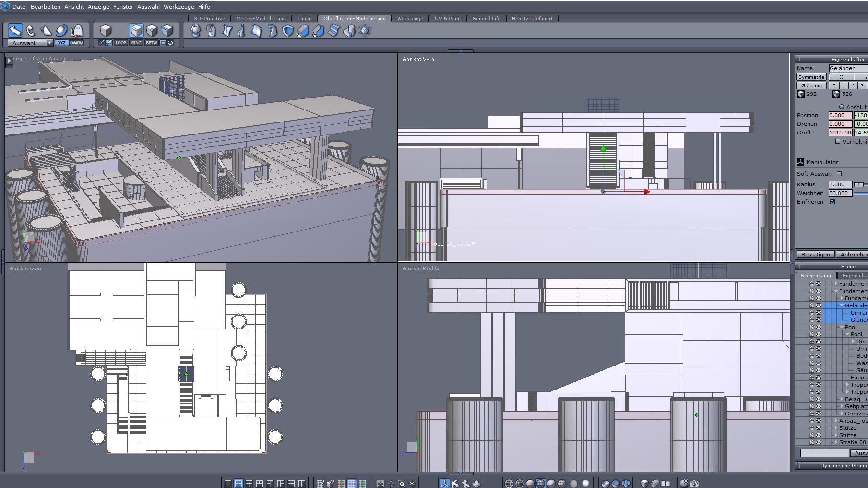Click the RING selection button
Viewport: 868px width, 488px height.
pos(136,43)
